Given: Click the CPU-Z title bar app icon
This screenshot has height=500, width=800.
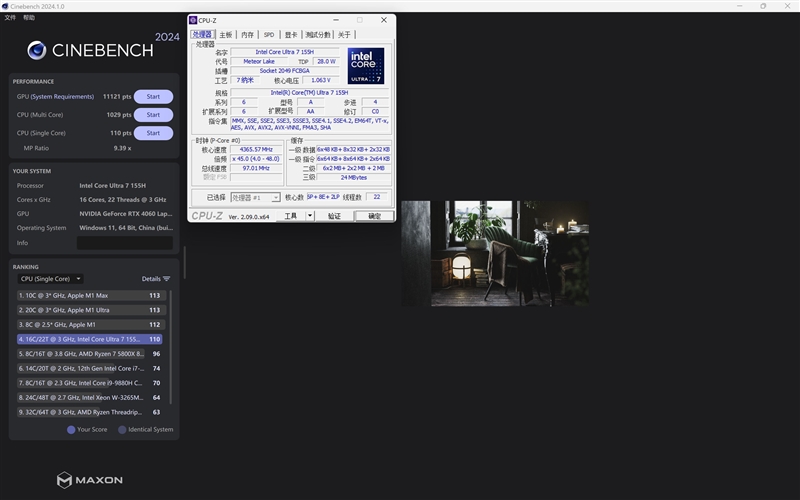Looking at the screenshot, I should click(193, 20).
